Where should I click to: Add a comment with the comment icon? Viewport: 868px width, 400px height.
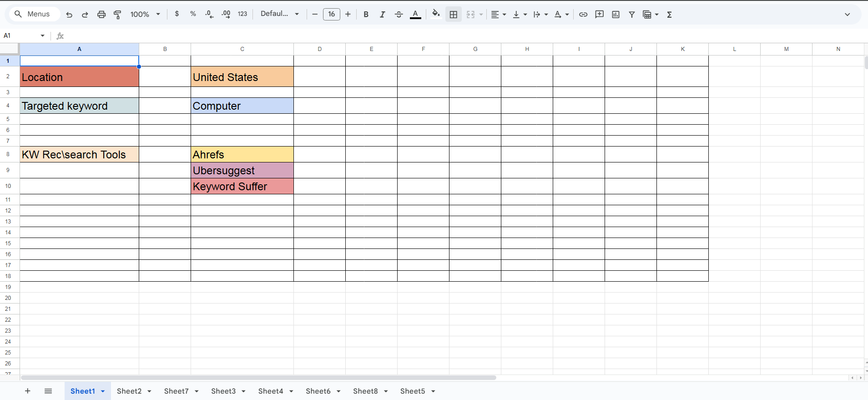[599, 15]
